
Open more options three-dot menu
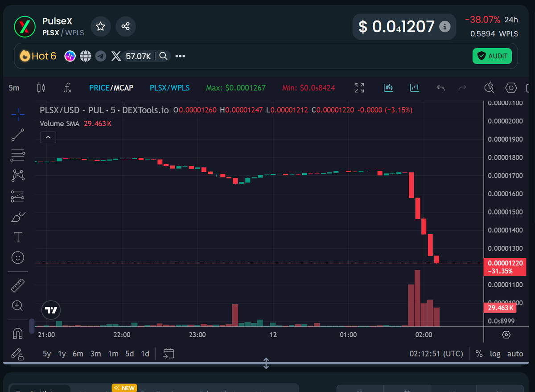pyautogui.click(x=180, y=56)
